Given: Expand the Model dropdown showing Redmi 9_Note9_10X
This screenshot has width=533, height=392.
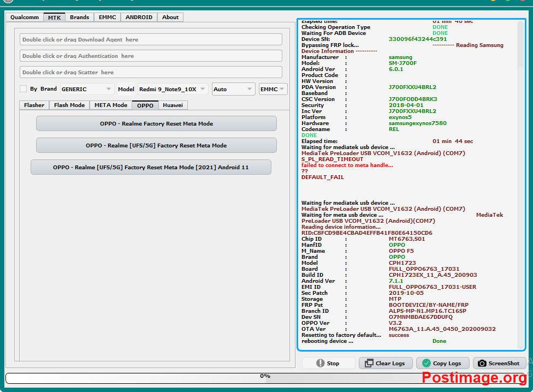Looking at the screenshot, I should coord(173,89).
